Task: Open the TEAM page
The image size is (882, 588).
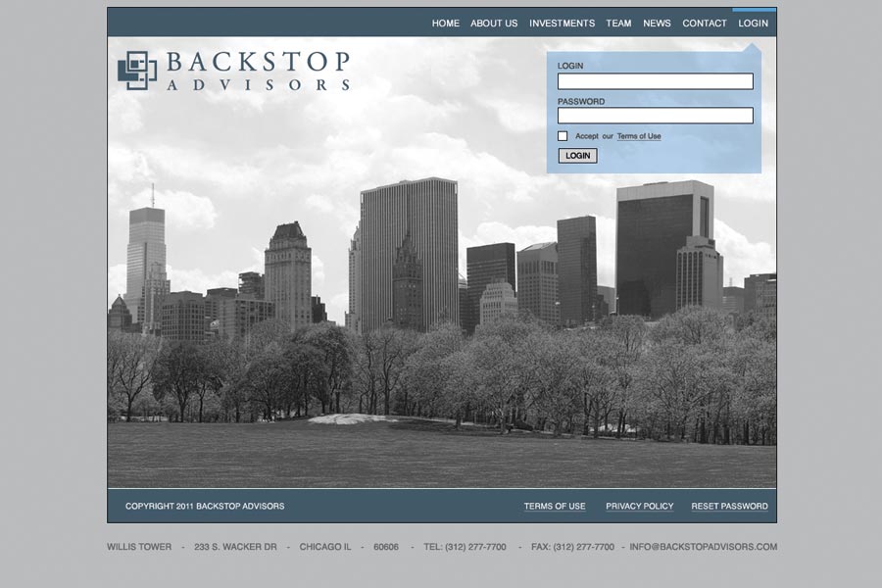Action: (618, 24)
